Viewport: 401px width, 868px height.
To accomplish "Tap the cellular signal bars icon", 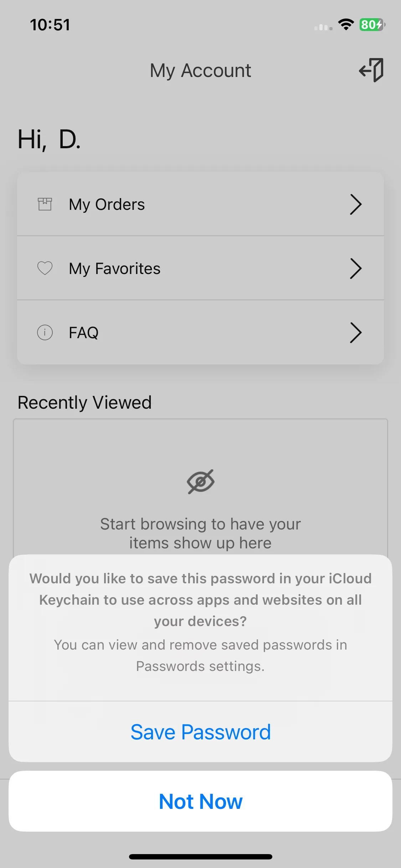I will [x=323, y=27].
